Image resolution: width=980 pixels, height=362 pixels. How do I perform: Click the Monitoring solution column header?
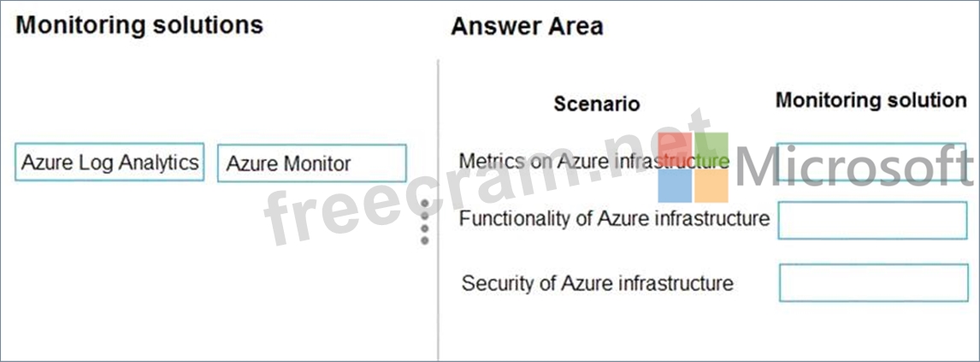871,100
